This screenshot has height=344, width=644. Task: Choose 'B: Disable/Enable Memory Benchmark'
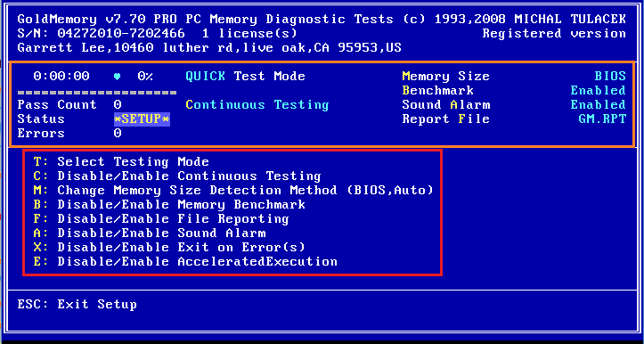169,204
